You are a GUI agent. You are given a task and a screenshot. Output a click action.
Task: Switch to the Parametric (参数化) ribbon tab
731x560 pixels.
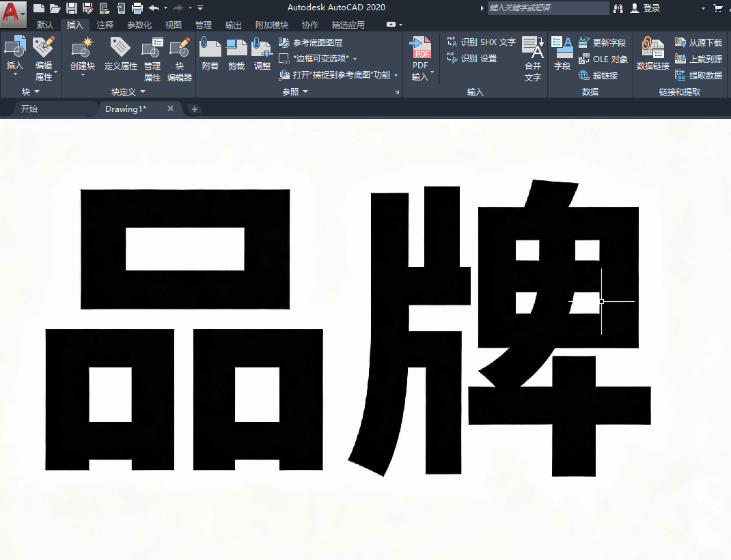tap(139, 25)
